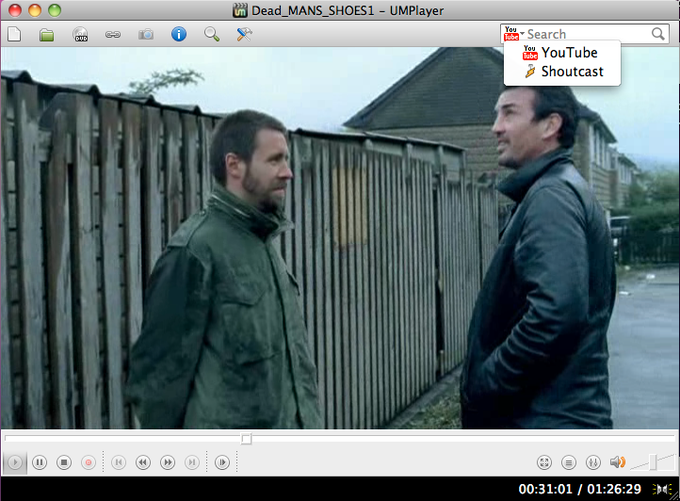This screenshot has height=501, width=680.
Task: Stop the video playback
Action: (x=64, y=462)
